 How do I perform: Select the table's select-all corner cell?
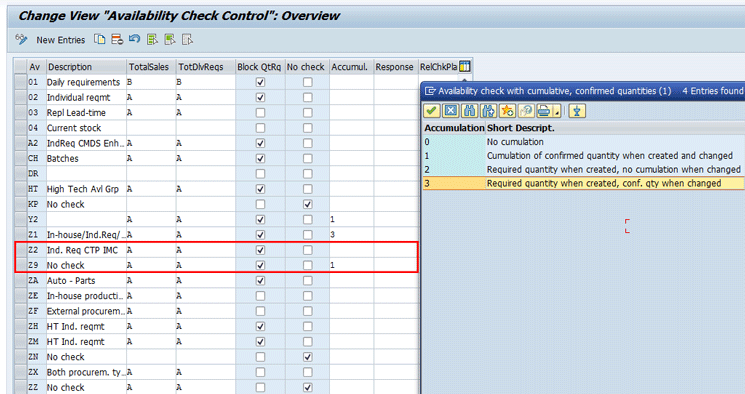click(x=20, y=67)
